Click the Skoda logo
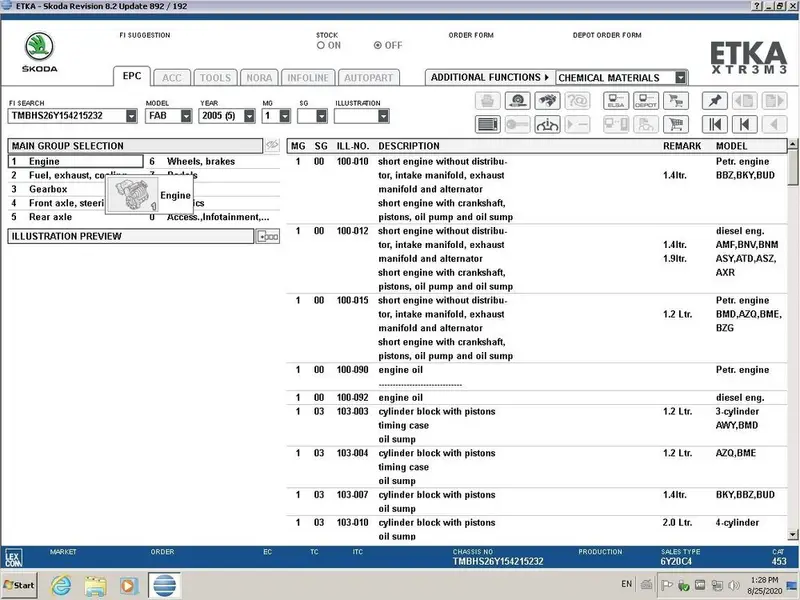The image size is (800, 600). pyautogui.click(x=39, y=52)
